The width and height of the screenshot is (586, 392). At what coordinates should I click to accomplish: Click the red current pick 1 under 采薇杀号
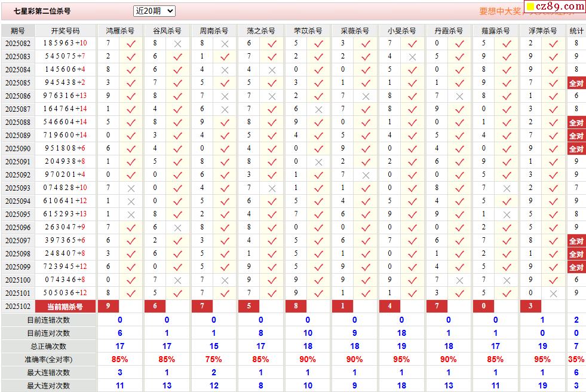tap(343, 306)
